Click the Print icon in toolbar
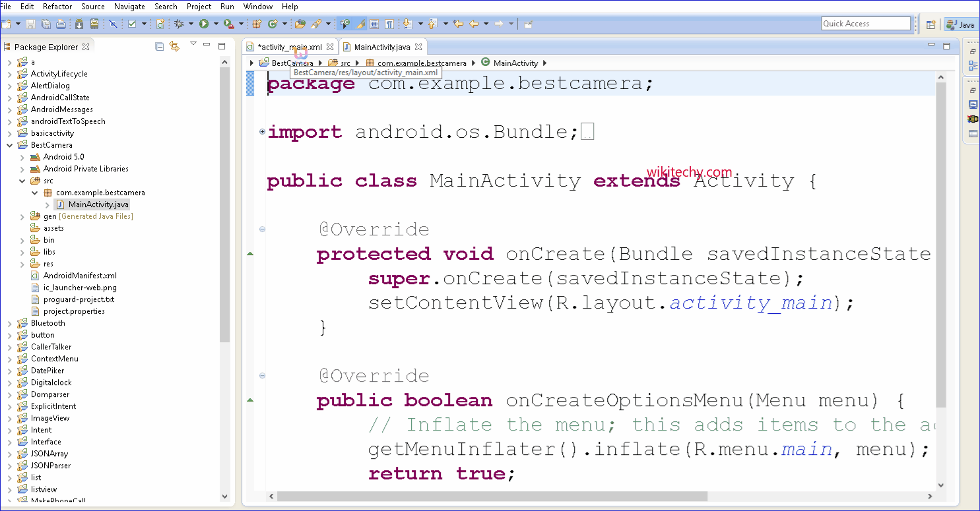980x511 pixels. (x=61, y=24)
